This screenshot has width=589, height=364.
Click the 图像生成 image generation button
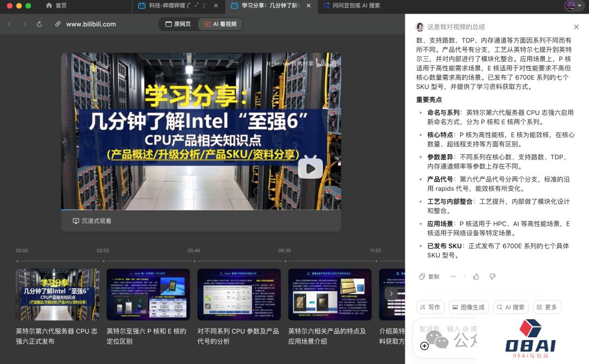[468, 307]
